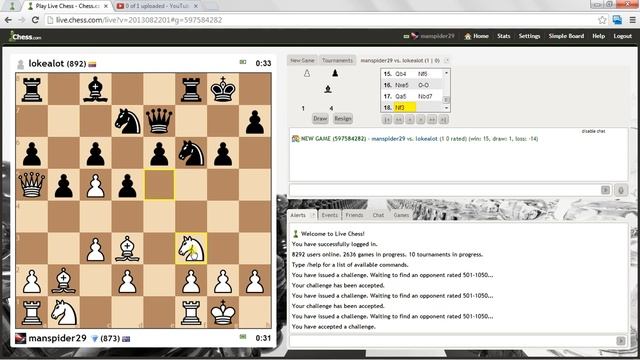The width and height of the screenshot is (640, 360).
Task: Click the black king on g8
Action: point(223,89)
